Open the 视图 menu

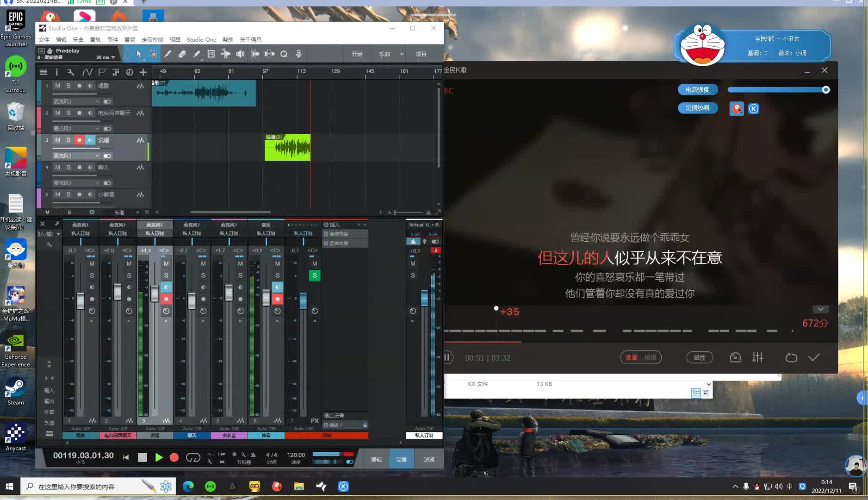tap(175, 40)
